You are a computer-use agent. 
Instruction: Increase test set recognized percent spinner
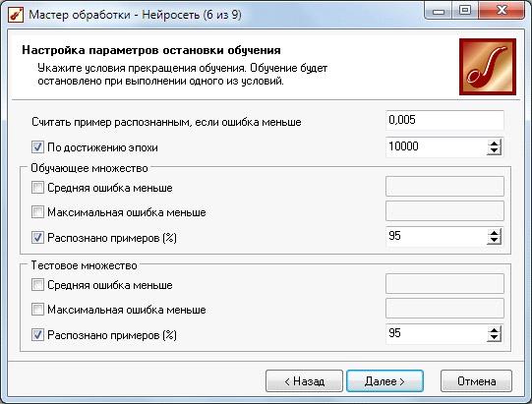pyautogui.click(x=495, y=330)
